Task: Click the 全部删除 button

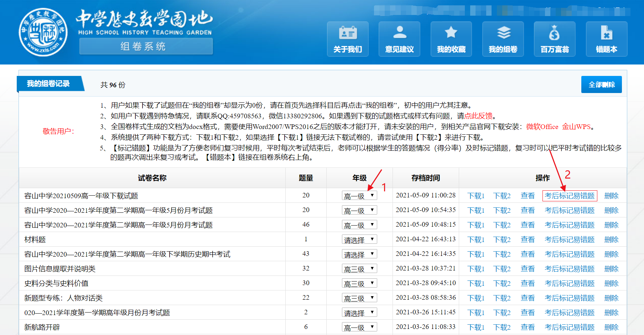Action: [601, 84]
